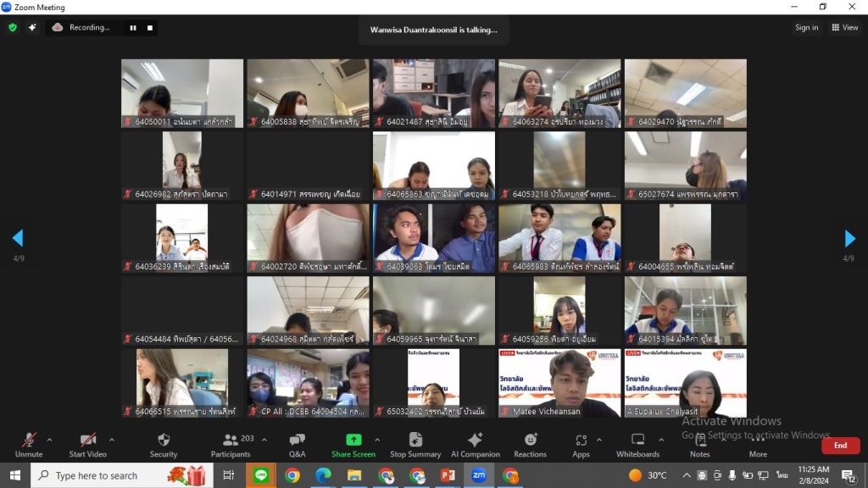The image size is (868, 488).
Task: Open File Explorer from the taskbar
Action: [354, 475]
